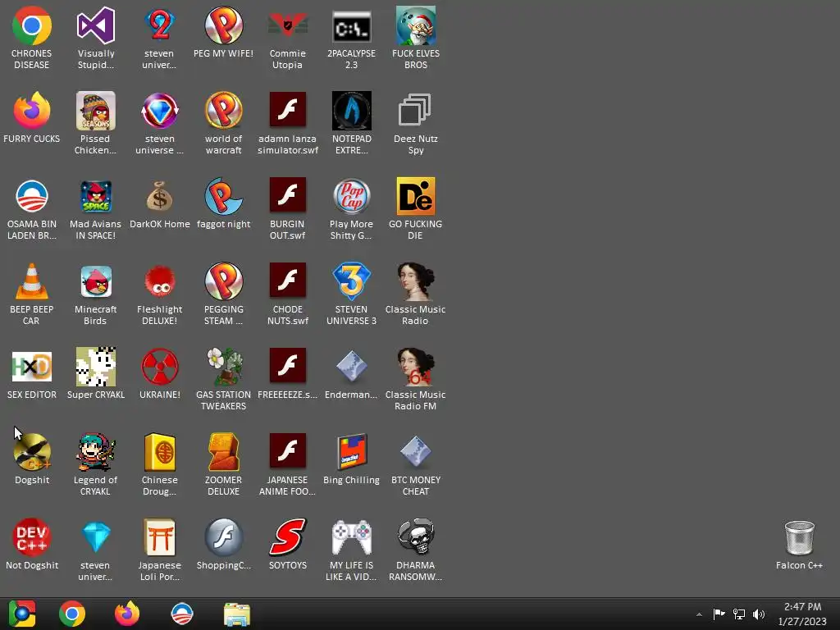Viewport: 840px width, 630px height.
Task: Select the steven univer... icon with red 2
Action: click(160, 36)
